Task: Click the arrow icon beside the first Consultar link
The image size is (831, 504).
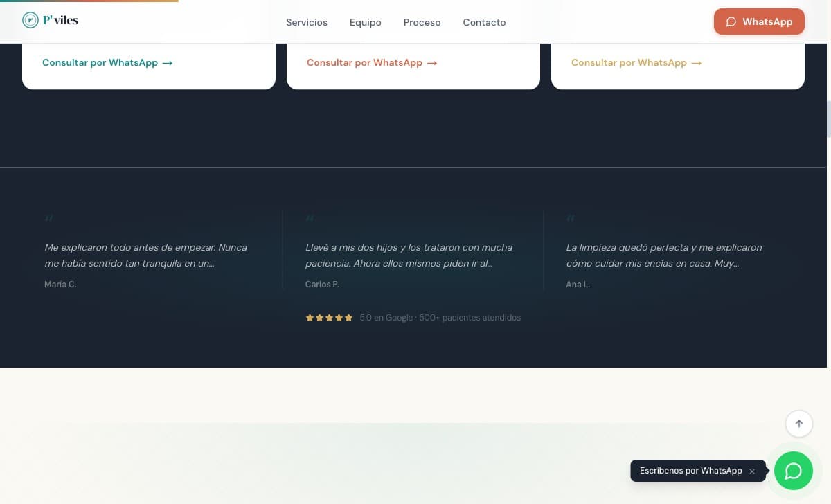Action: (167, 62)
